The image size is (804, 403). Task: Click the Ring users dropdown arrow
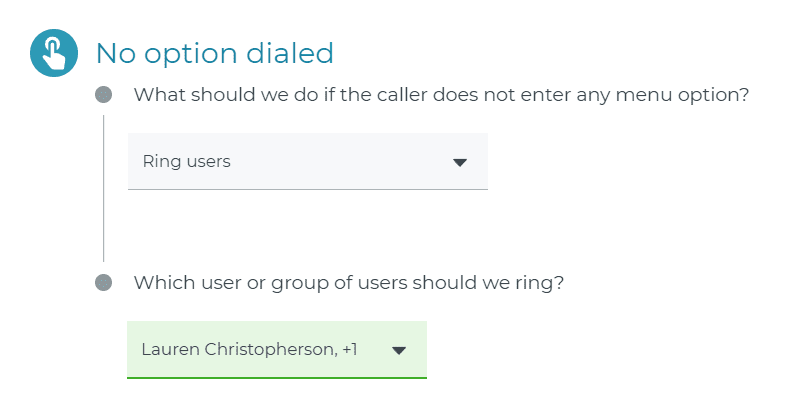click(460, 163)
